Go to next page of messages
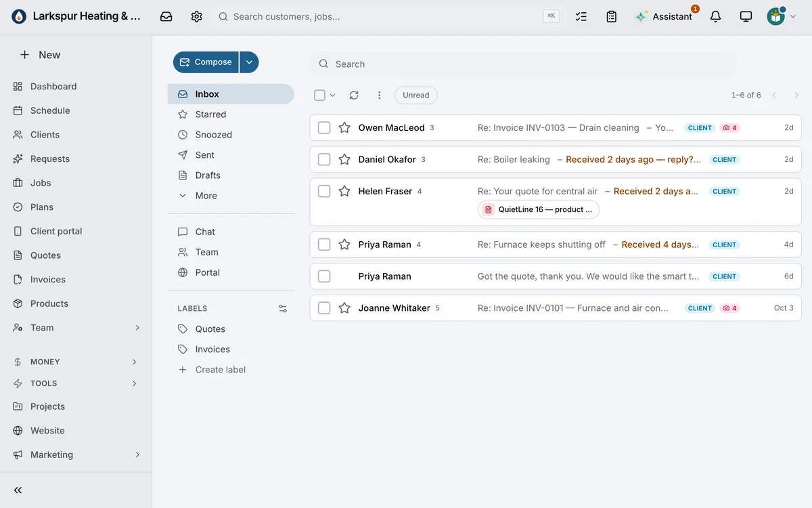Screen dimensions: 812x508 click(796, 96)
